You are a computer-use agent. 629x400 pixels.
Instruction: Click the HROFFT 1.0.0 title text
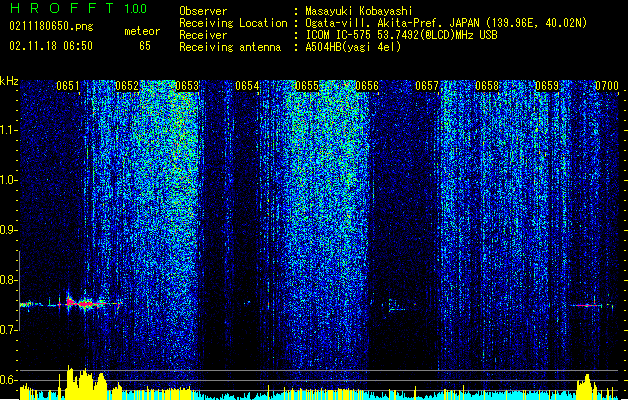click(x=78, y=8)
